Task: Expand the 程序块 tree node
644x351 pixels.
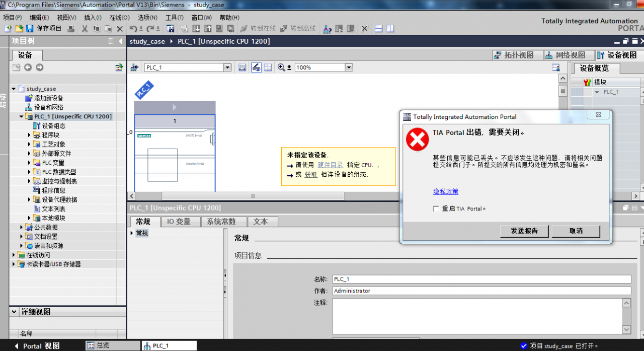Action: (x=29, y=135)
